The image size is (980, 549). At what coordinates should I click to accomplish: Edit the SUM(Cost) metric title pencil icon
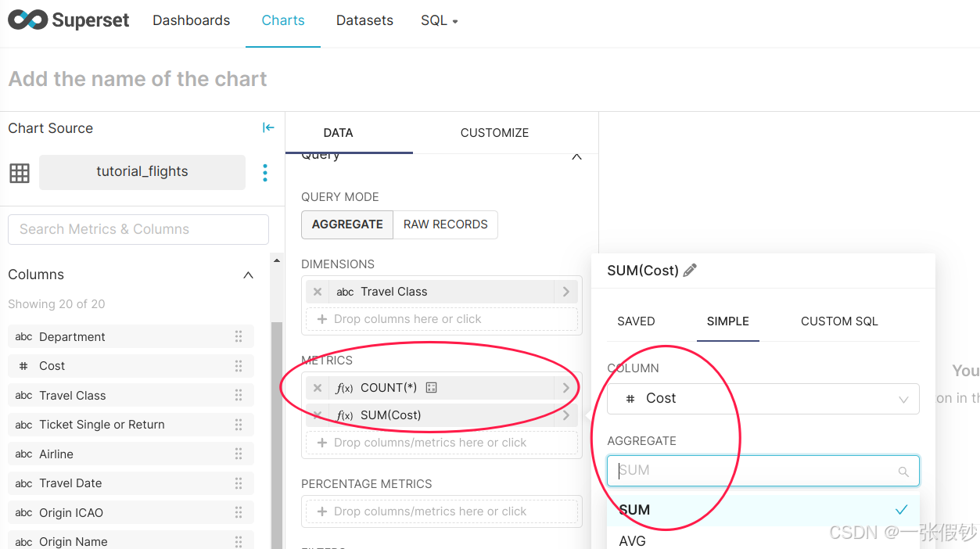[x=690, y=271]
